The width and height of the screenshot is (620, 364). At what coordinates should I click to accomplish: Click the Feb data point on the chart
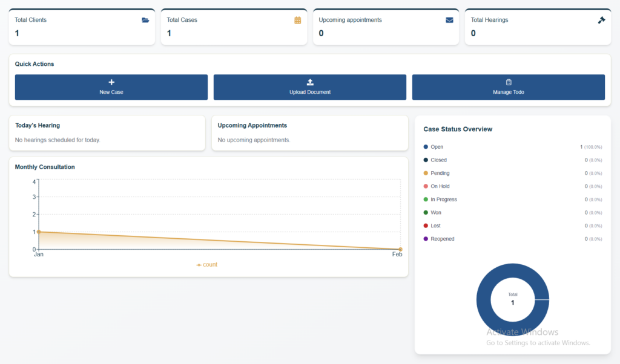pyautogui.click(x=401, y=250)
